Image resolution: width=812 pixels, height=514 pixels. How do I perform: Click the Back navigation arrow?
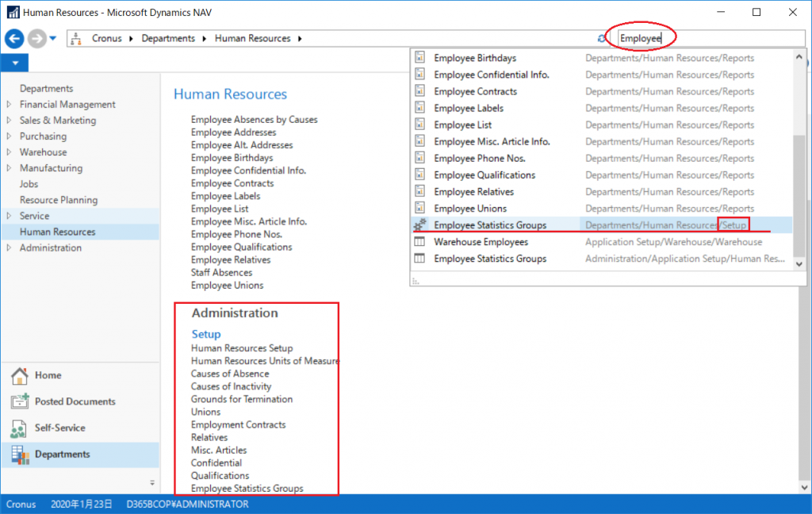(14, 38)
